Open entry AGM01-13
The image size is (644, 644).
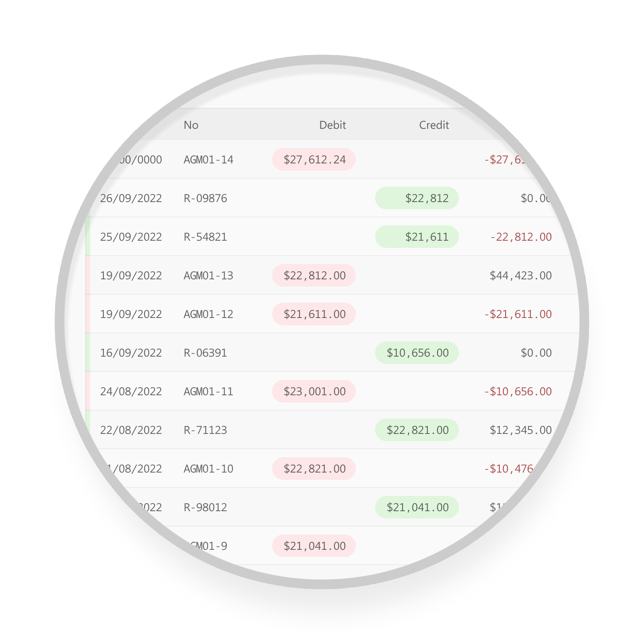coord(208,276)
